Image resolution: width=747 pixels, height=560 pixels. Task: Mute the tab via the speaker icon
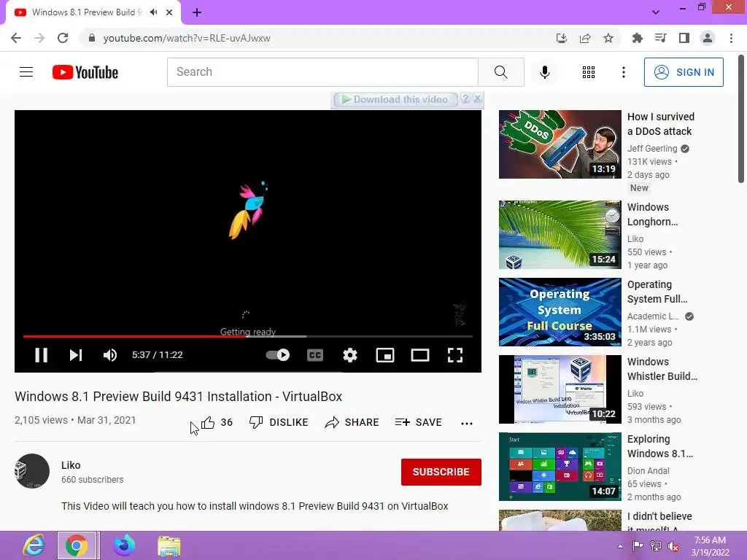click(153, 12)
